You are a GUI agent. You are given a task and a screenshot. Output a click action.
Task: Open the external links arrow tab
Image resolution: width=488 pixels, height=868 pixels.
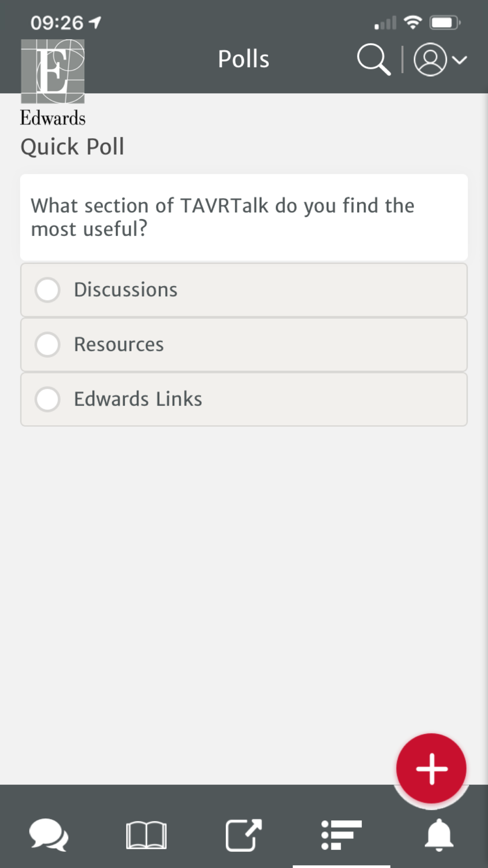(244, 835)
